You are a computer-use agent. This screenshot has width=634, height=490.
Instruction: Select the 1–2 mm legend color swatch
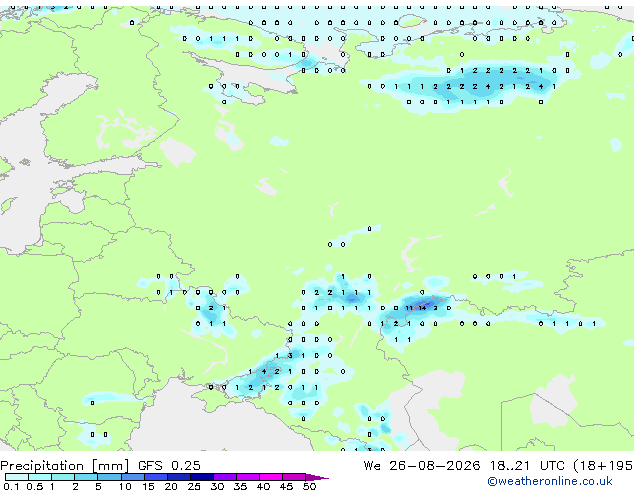(63, 477)
